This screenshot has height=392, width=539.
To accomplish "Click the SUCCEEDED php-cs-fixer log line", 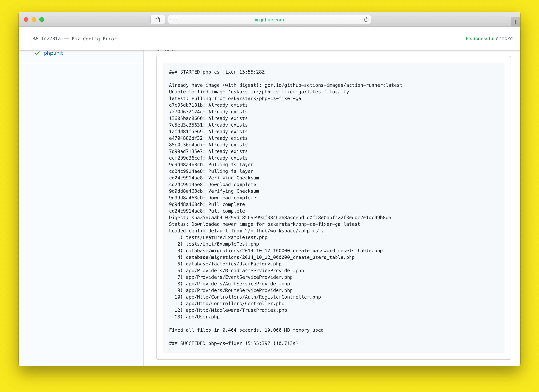I will click(233, 343).
